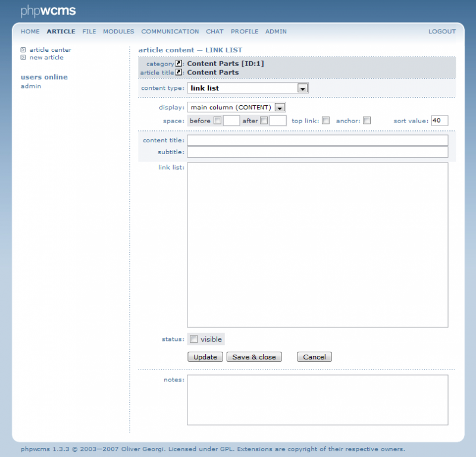
Task: Click the new article bullet icon
Action: [x=23, y=57]
